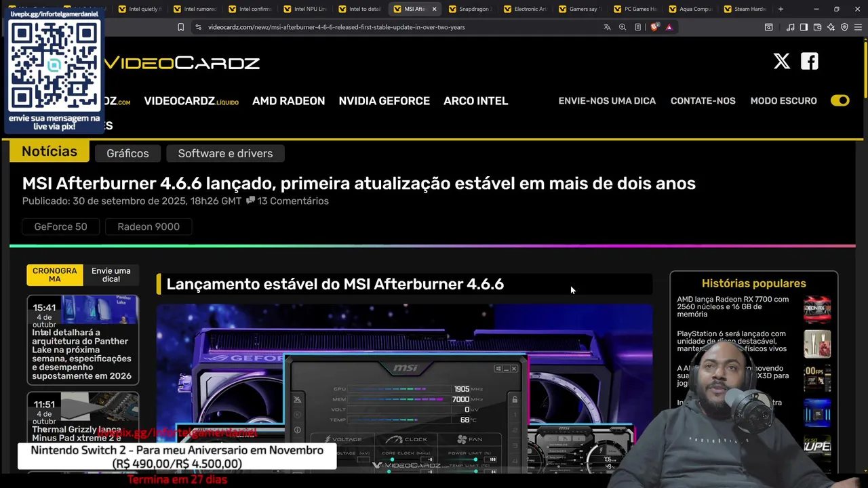Open the NVIDIA GEFORCE menu item
The image size is (868, 488).
click(384, 101)
